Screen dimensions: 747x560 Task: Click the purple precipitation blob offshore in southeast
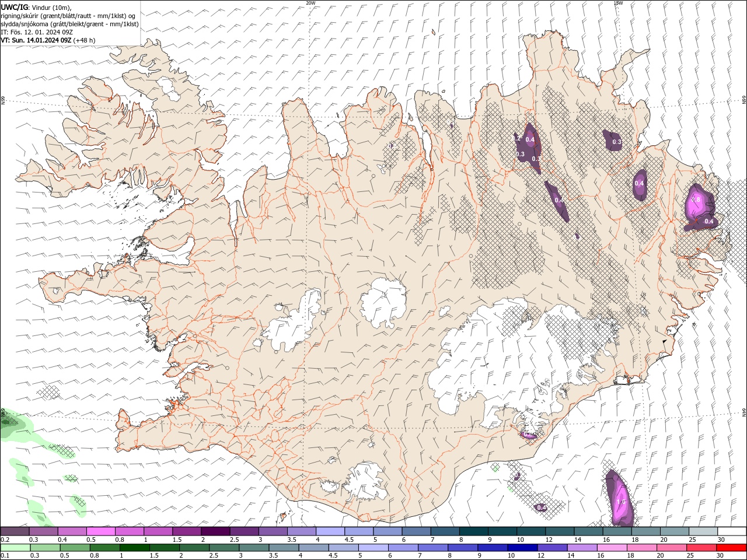click(x=619, y=498)
